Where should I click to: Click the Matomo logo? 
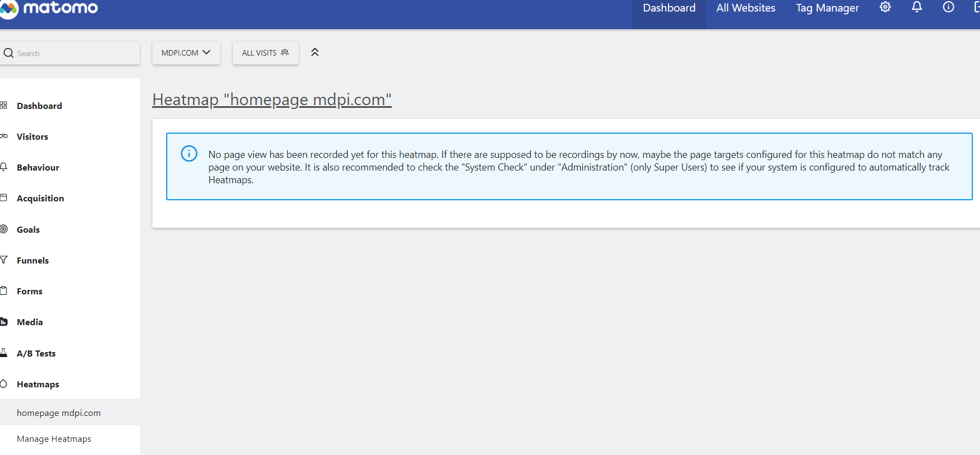click(48, 8)
